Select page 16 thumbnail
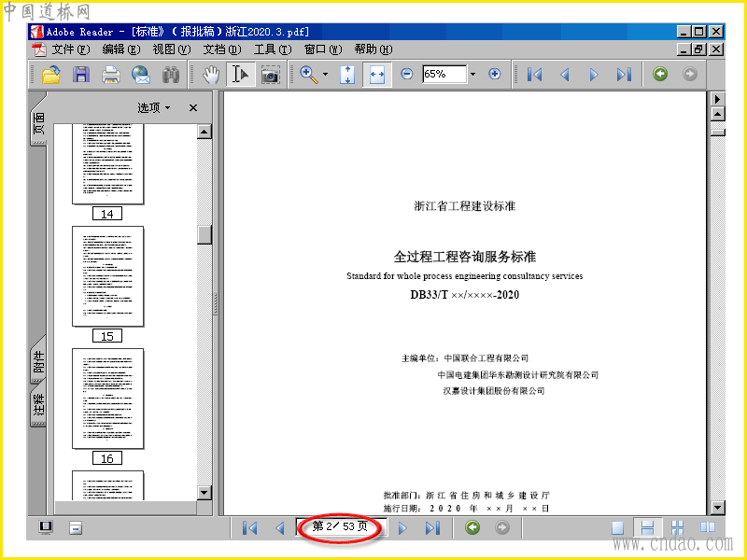 tap(107, 399)
